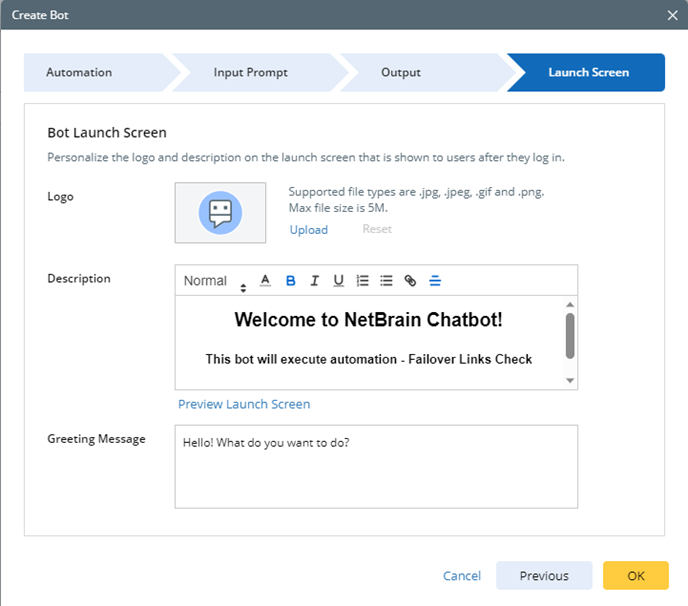
Task: Toggle italic formatting in description editor
Action: [315, 281]
